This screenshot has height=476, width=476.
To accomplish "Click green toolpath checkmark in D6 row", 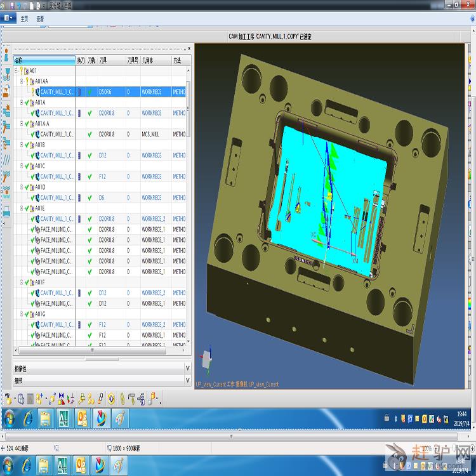I will [89, 197].
